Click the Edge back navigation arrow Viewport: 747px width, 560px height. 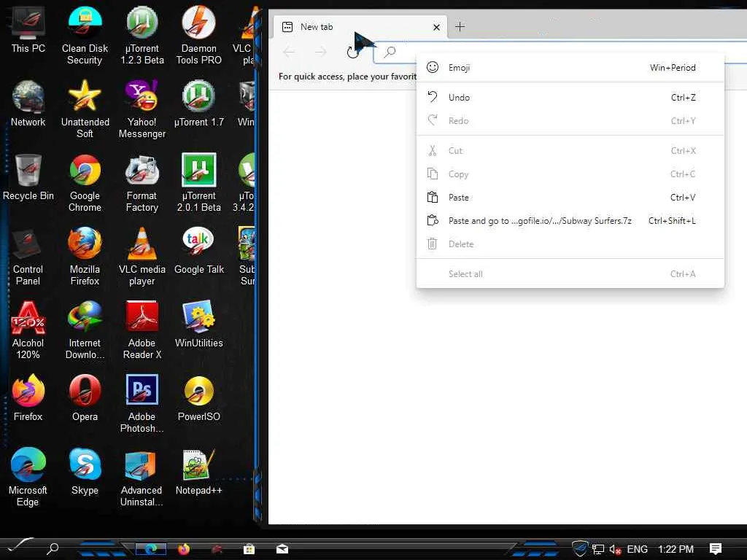[289, 52]
